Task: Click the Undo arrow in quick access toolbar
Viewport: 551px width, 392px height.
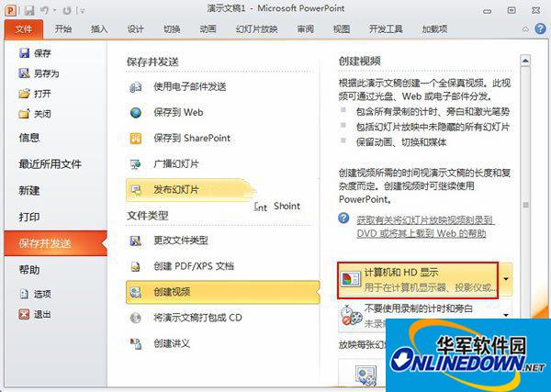Action: click(x=45, y=10)
